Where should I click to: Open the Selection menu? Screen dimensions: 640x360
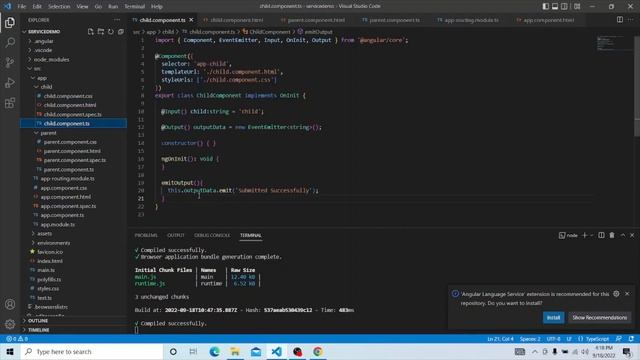(59, 6)
